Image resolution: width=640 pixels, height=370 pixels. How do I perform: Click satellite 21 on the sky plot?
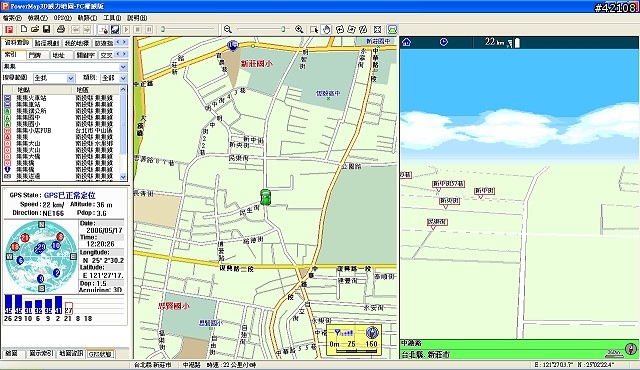[25, 238]
